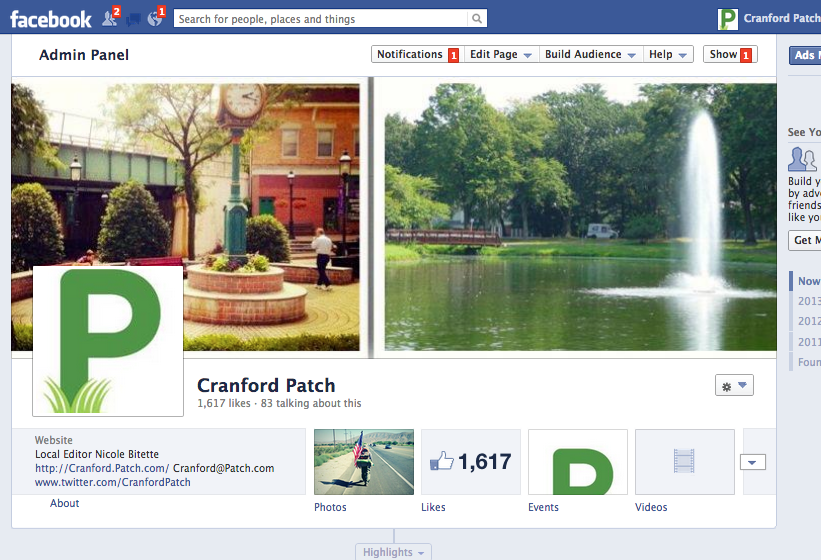Click the 1,617 likes count text
The width and height of the screenshot is (821, 560).
tap(224, 403)
